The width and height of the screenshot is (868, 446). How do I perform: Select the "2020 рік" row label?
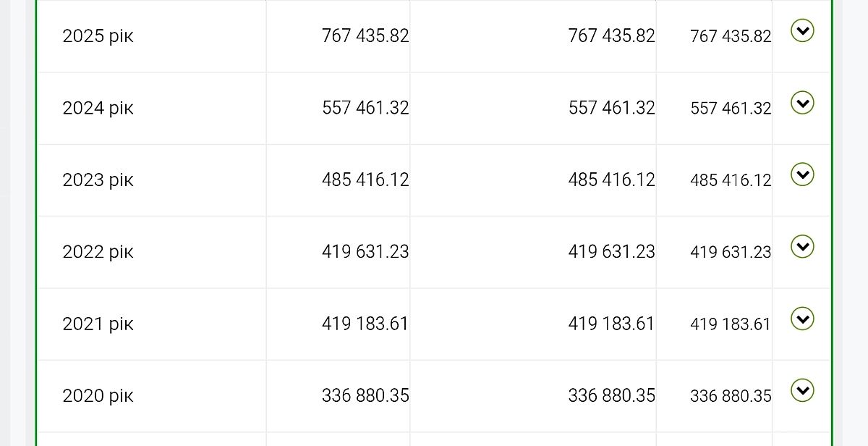point(98,396)
